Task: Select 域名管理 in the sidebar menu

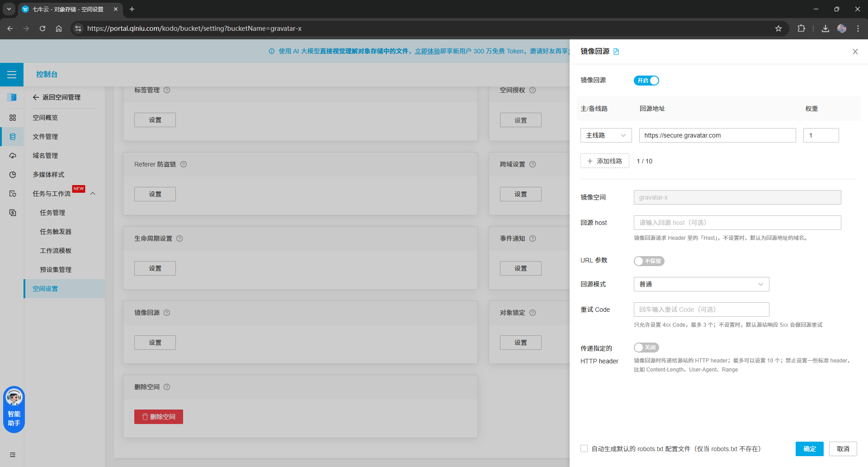Action: (x=45, y=156)
